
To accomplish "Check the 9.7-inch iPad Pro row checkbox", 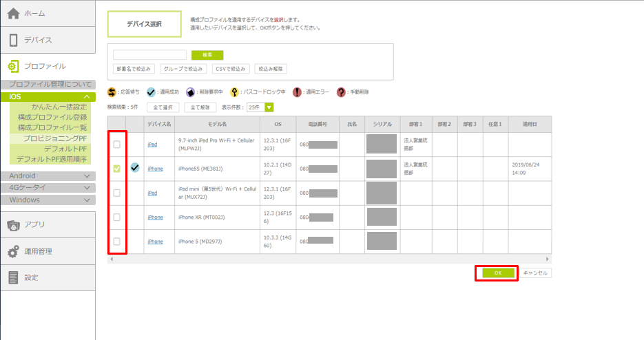I will pos(117,145).
